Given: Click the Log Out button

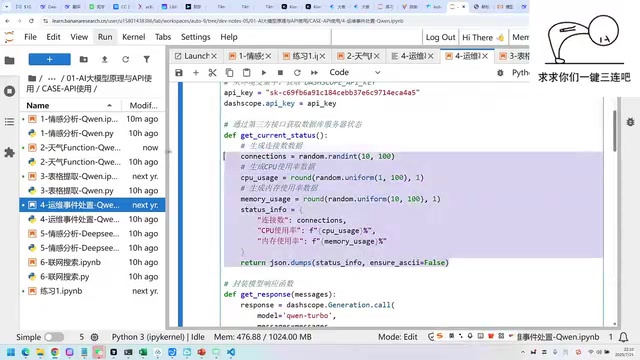Looking at the screenshot, I should [x=440, y=38].
